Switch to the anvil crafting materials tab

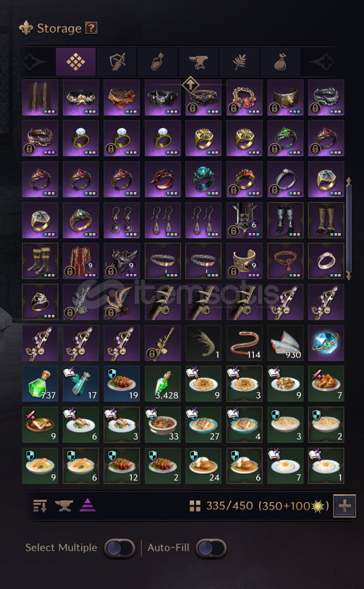click(198, 62)
